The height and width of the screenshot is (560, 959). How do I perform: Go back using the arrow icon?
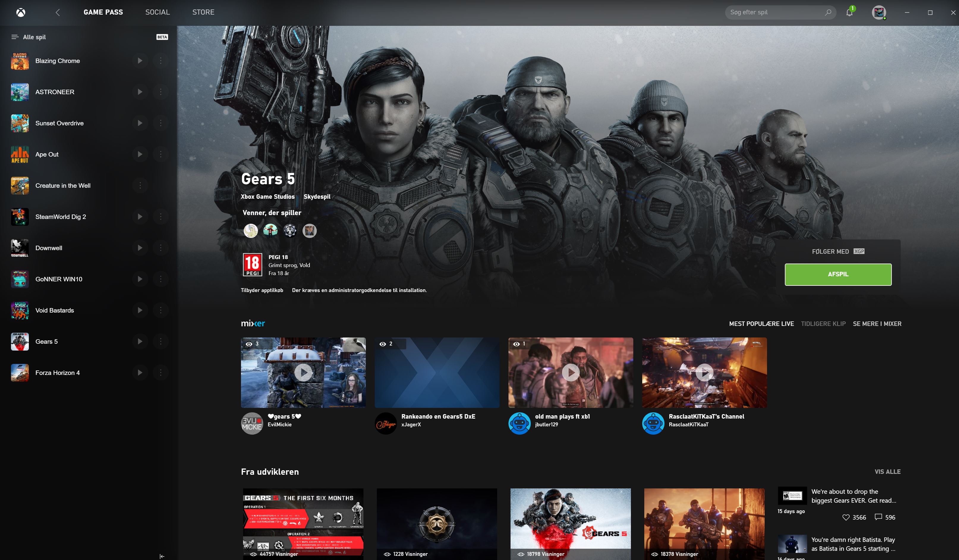pos(58,12)
